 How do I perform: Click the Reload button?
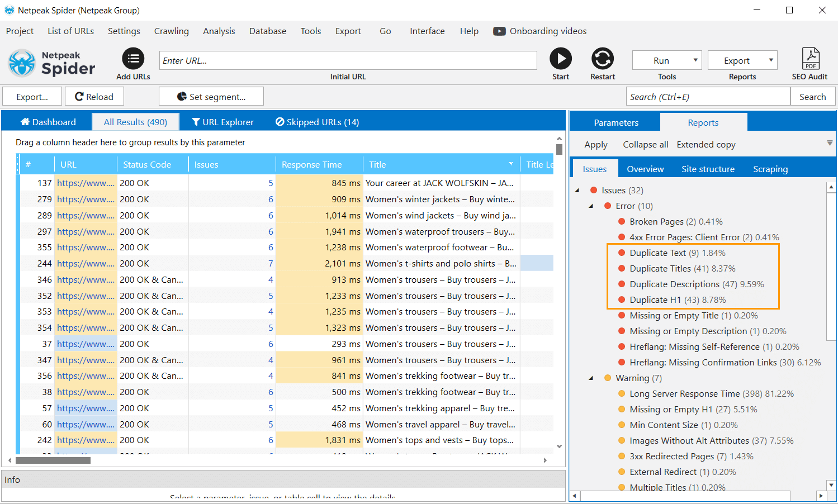[x=94, y=97]
